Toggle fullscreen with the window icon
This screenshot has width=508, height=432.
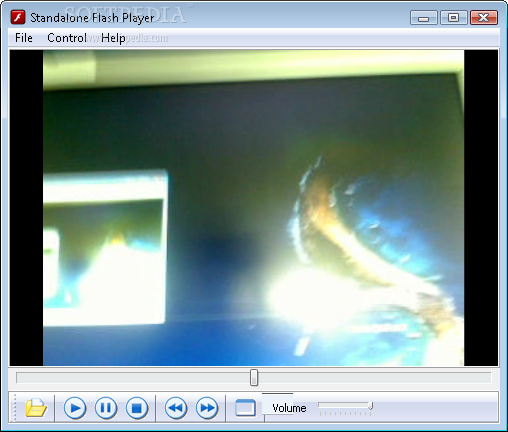245,408
